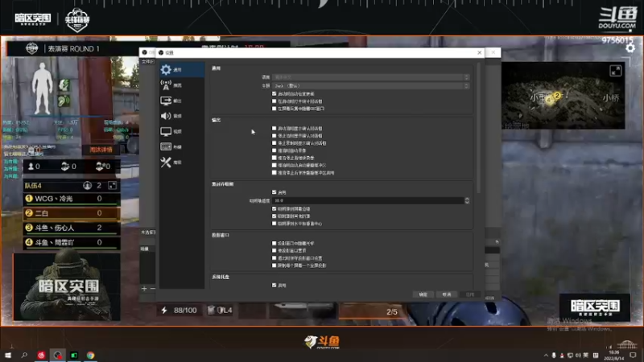Toggle snap to horizontal and vertical center checkbox
Image resolution: width=644 pixels, height=362 pixels.
point(275,224)
